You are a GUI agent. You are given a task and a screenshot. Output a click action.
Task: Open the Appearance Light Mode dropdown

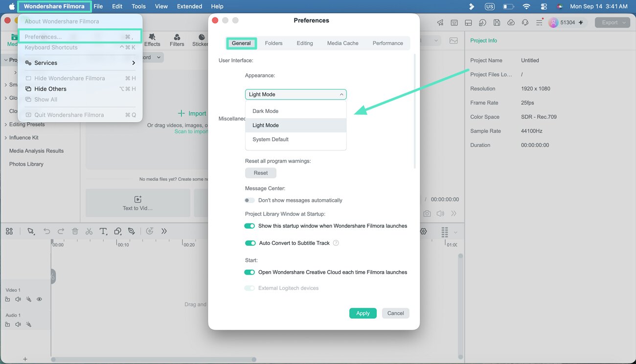pos(295,94)
